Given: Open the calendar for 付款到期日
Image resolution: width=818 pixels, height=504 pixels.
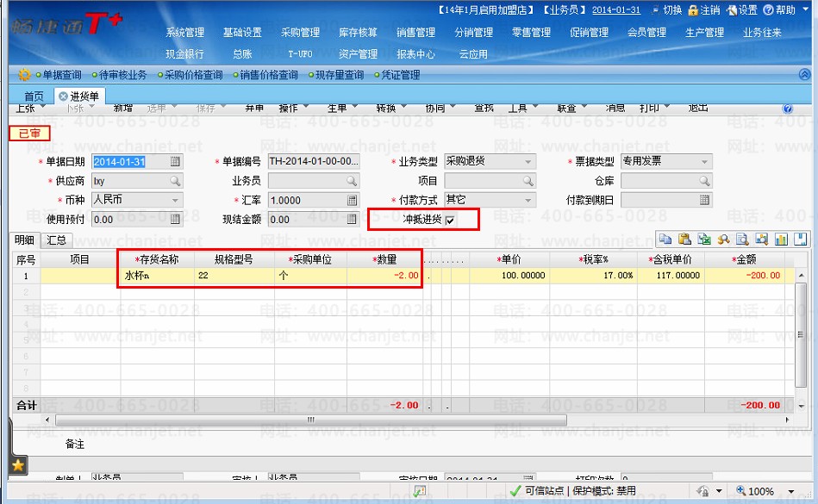Looking at the screenshot, I should [705, 200].
